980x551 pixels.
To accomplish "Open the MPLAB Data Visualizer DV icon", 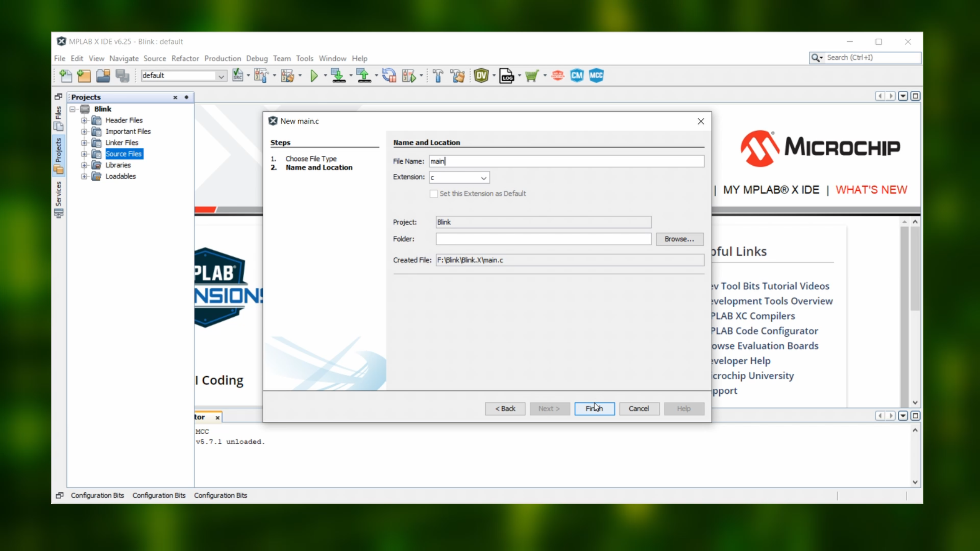I will (481, 76).
